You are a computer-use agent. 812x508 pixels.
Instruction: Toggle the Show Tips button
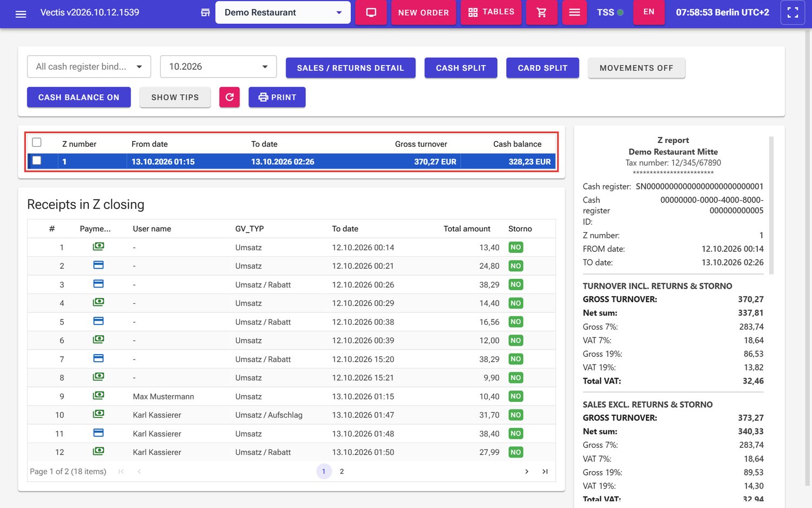point(175,97)
